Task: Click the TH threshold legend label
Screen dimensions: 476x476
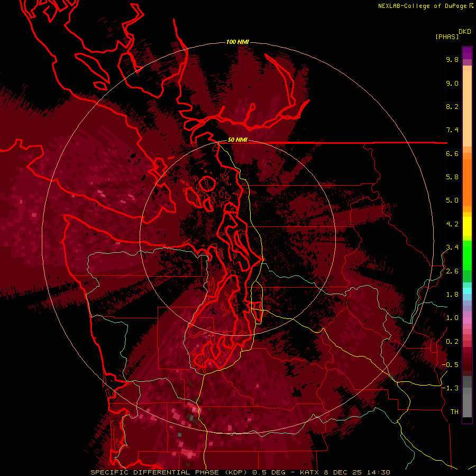Action: 454,412
